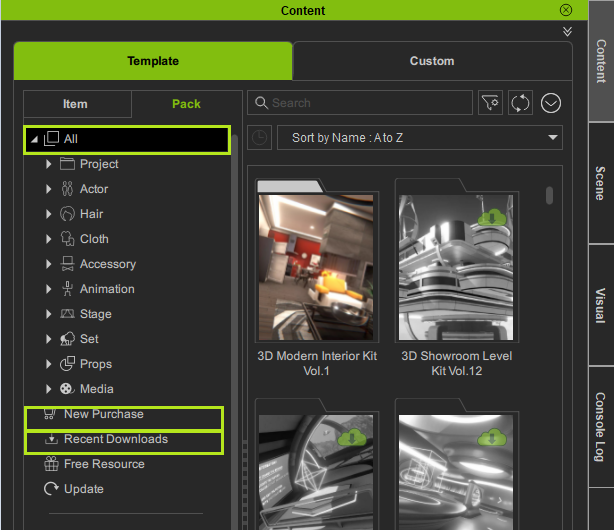
Task: Select the Props tree label
Action: (96, 364)
